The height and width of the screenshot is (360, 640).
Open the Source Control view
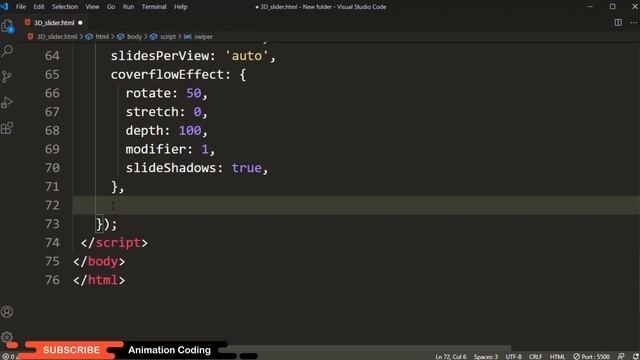pyautogui.click(x=7, y=77)
